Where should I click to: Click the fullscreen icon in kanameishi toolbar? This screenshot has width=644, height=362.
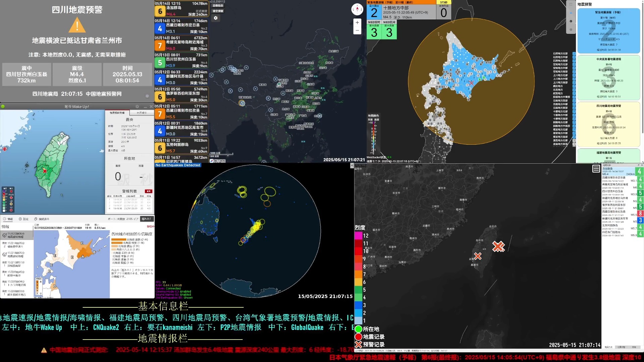point(571,4)
